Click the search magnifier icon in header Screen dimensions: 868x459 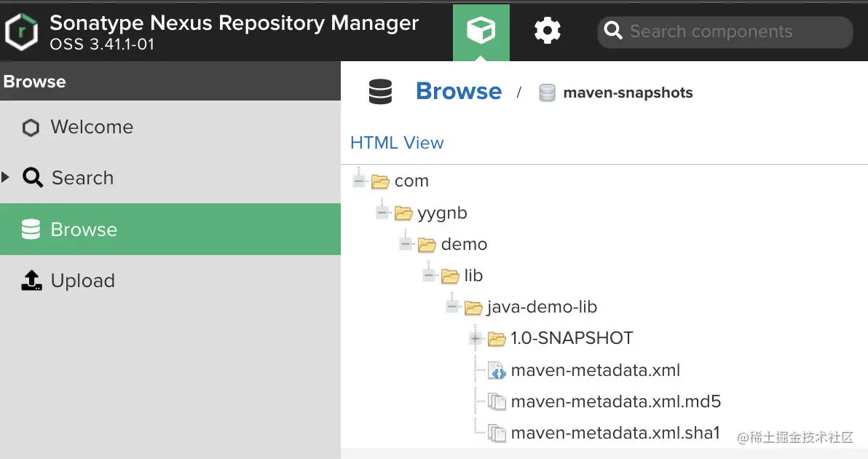613,31
